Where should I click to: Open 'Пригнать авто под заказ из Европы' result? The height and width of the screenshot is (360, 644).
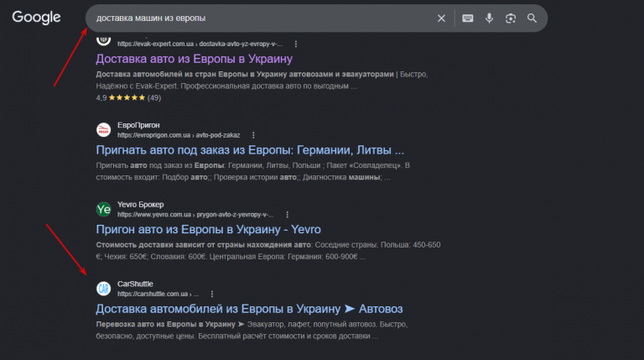250,150
